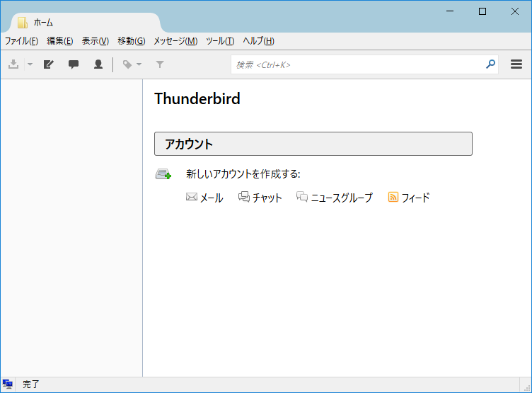Click the フィード account link
Screen dimensions: 532x393
(416, 198)
